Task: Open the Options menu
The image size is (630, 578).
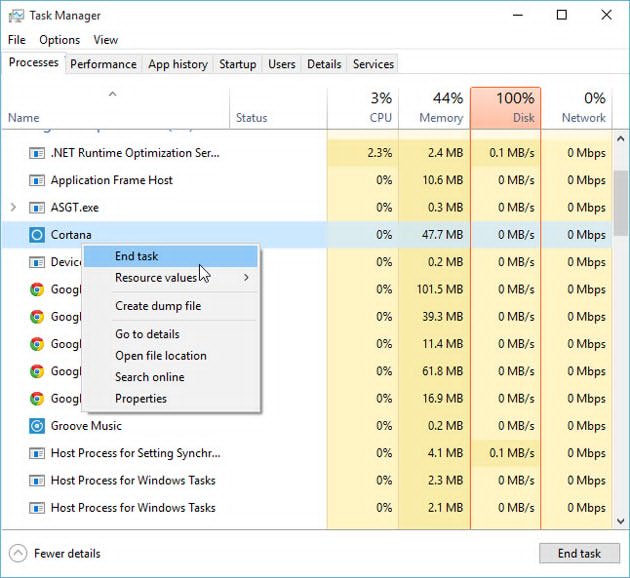Action: 59,40
